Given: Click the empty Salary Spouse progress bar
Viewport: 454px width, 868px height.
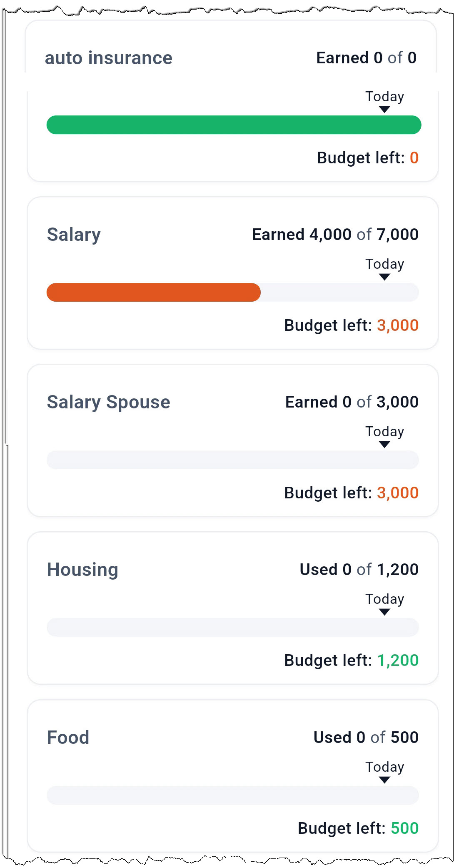Looking at the screenshot, I should (x=232, y=460).
